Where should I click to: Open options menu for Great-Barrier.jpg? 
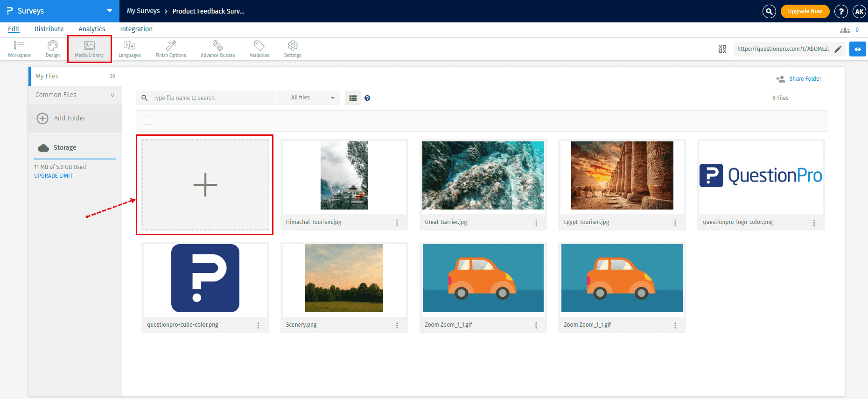pyautogui.click(x=536, y=223)
